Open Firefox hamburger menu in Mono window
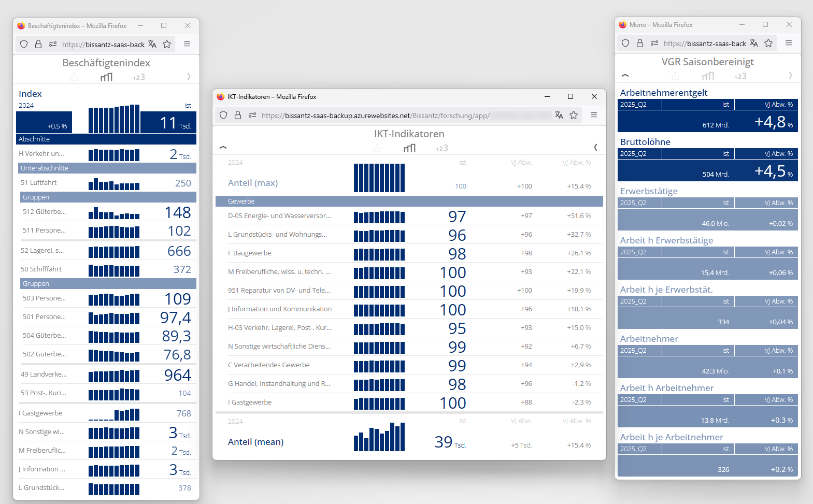The height and width of the screenshot is (504, 813). [789, 44]
